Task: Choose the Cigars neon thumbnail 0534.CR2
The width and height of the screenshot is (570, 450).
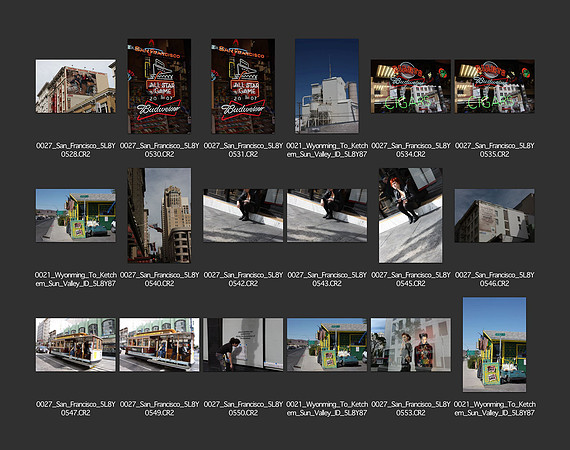Action: [x=411, y=87]
